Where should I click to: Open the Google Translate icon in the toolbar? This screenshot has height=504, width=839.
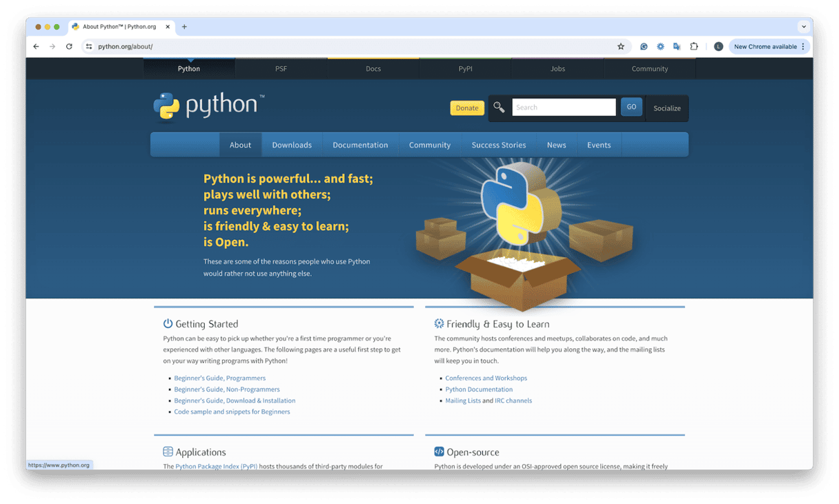pyautogui.click(x=677, y=46)
